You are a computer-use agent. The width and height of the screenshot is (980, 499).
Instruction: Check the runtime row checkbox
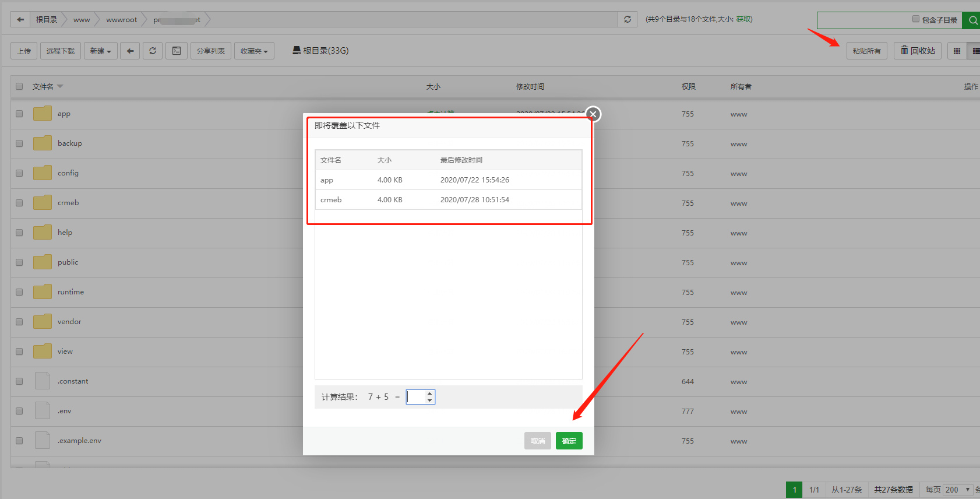[x=19, y=292]
